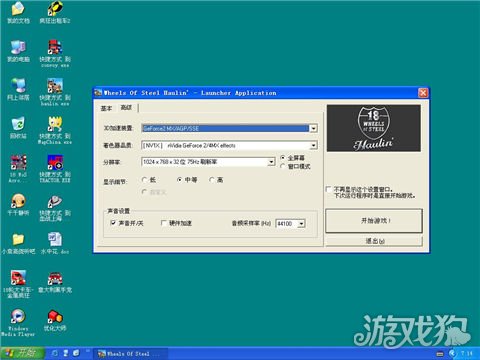
Task: Expand the 3D加速装置 device dropdown
Action: pos(313,128)
